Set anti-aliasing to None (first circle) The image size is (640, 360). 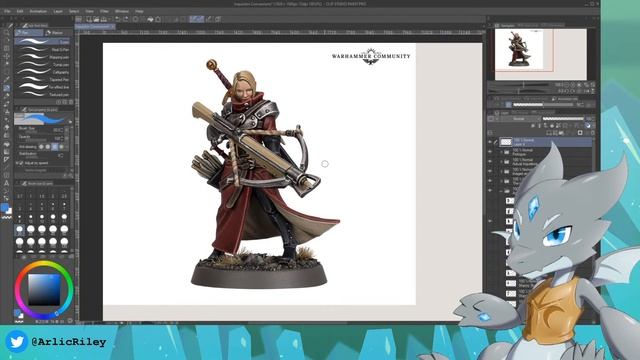41,147
